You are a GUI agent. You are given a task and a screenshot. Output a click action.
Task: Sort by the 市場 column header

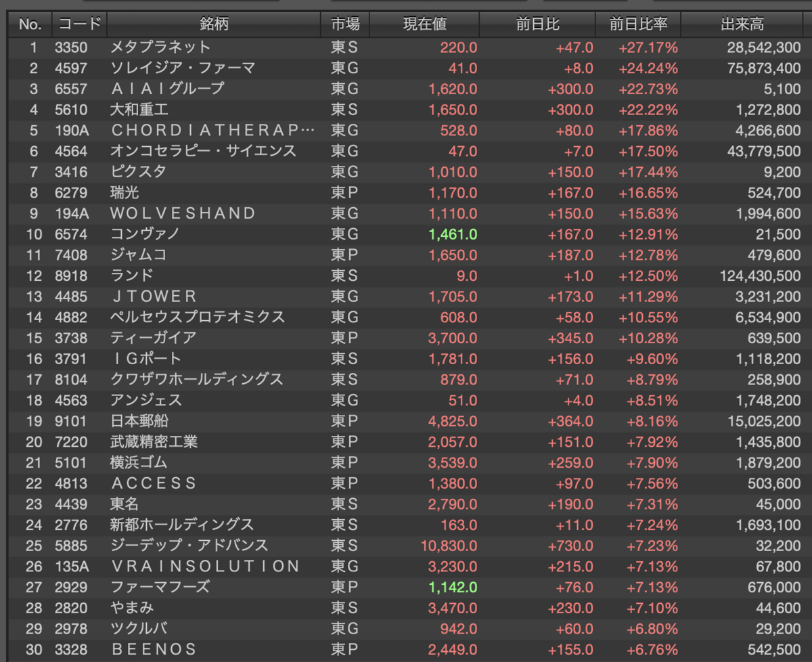coord(345,25)
